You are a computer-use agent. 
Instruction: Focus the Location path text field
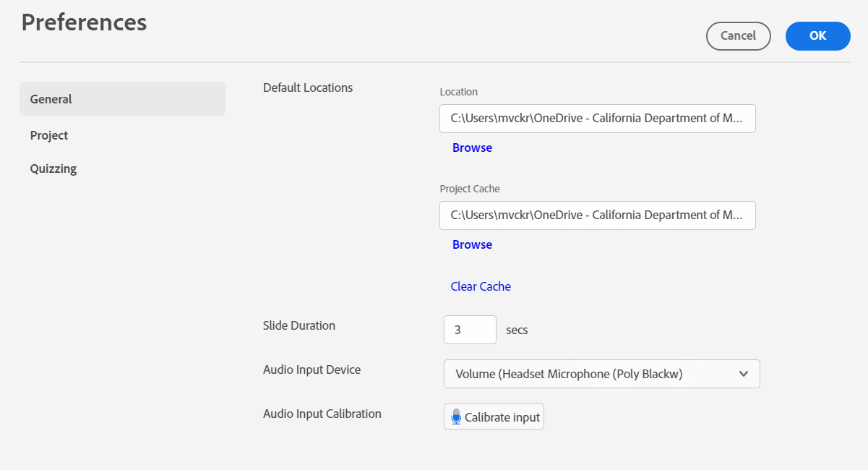(x=597, y=119)
